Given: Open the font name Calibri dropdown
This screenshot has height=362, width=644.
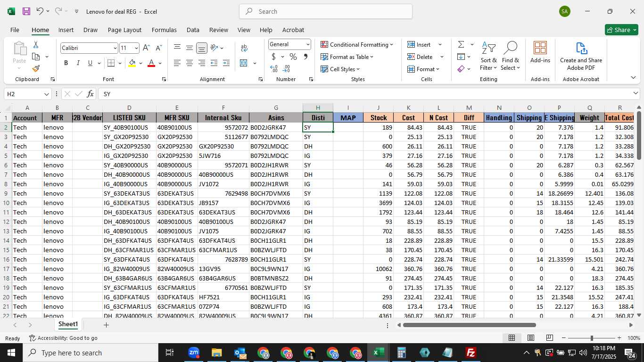Looking at the screenshot, I should click(x=115, y=48).
